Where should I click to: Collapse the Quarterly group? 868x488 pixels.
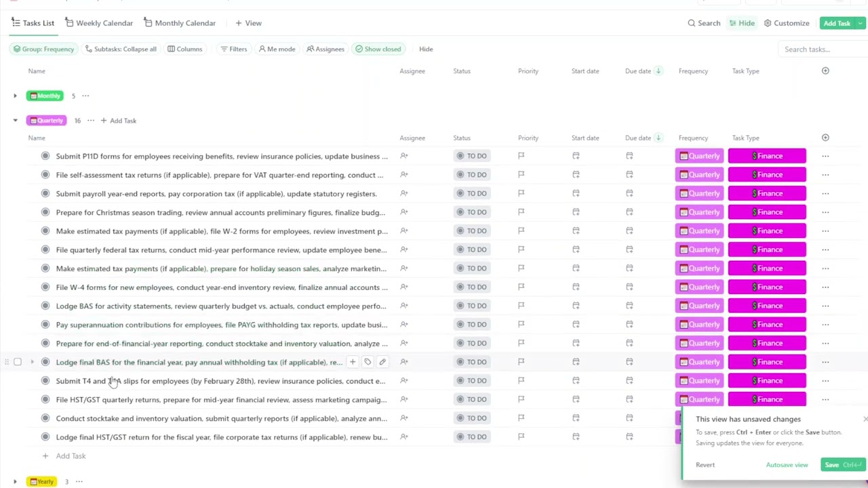[x=15, y=121]
